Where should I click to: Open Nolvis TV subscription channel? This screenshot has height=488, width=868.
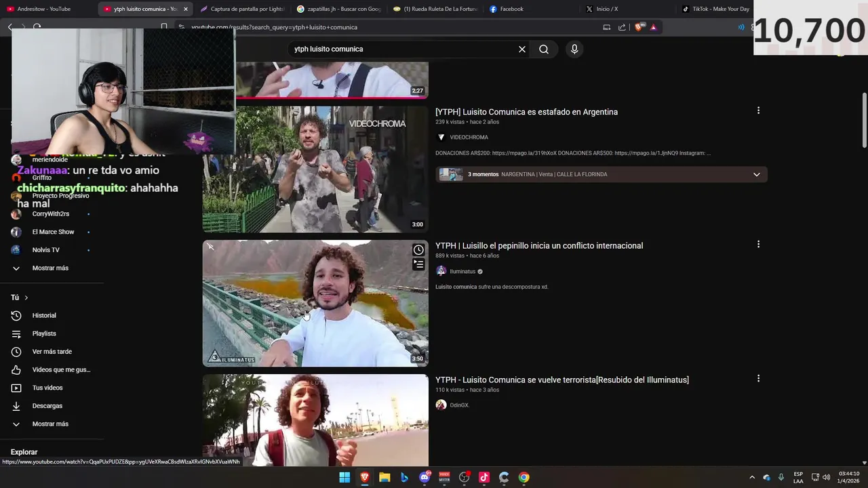point(45,249)
